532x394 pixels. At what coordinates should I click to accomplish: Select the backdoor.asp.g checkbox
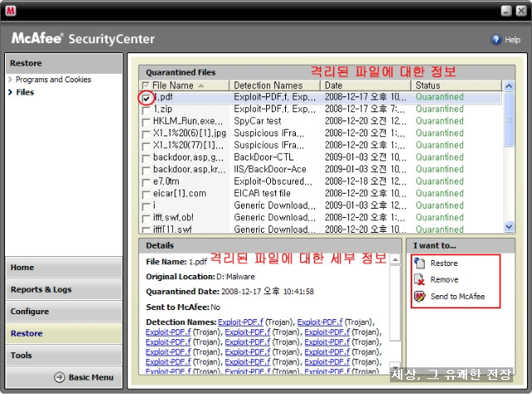(146, 159)
